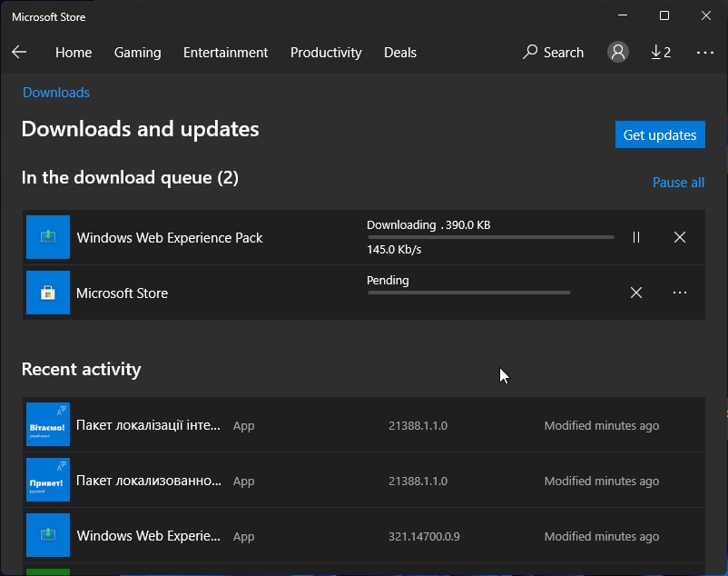Close the Microsoft Store window
Screen dimensions: 728x576
tap(705, 15)
